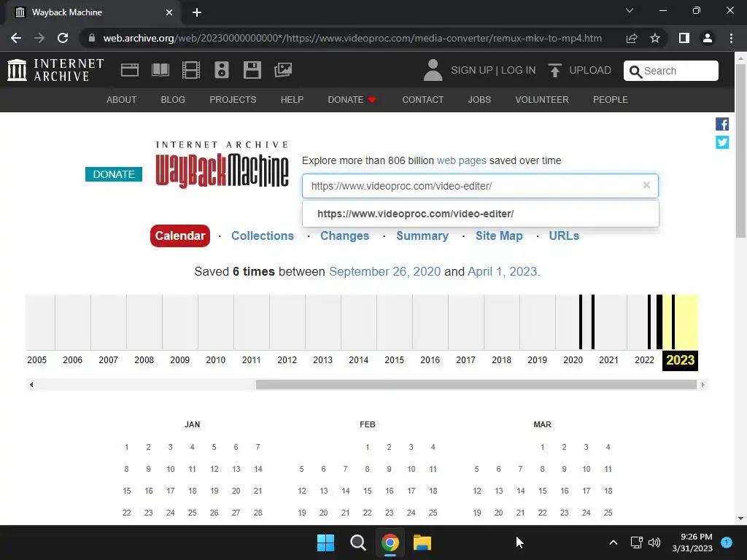Click the browser address bar
The image size is (747, 560).
[352, 38]
